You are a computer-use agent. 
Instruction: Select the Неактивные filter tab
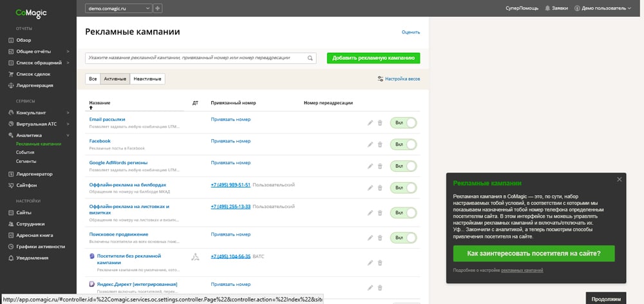pos(147,79)
